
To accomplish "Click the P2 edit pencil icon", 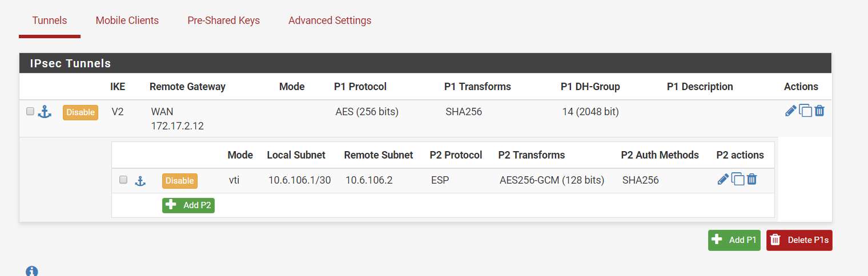I will [723, 180].
